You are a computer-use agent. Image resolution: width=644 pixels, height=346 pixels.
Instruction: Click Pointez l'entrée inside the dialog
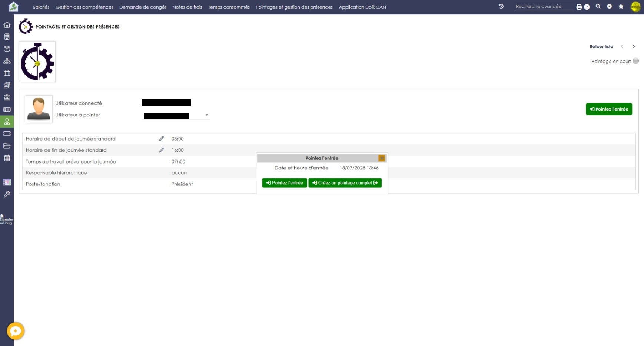coord(285,183)
